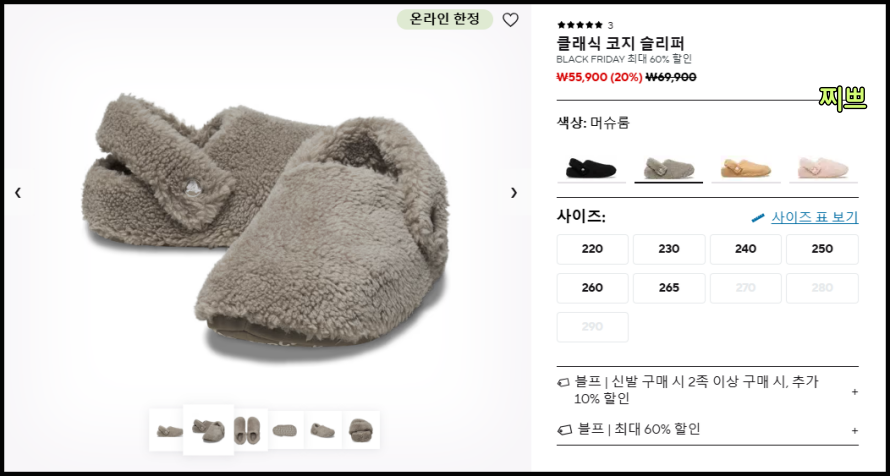
Task: Select the black color slipper swatch
Action: [591, 169]
